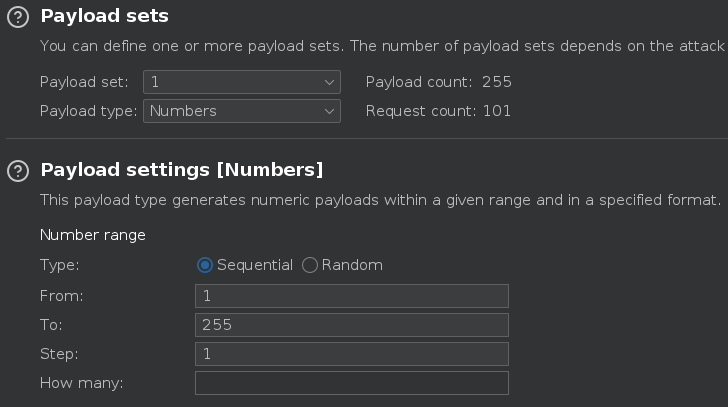The height and width of the screenshot is (407, 728).
Task: Click the Number range section label
Action: pos(92,235)
